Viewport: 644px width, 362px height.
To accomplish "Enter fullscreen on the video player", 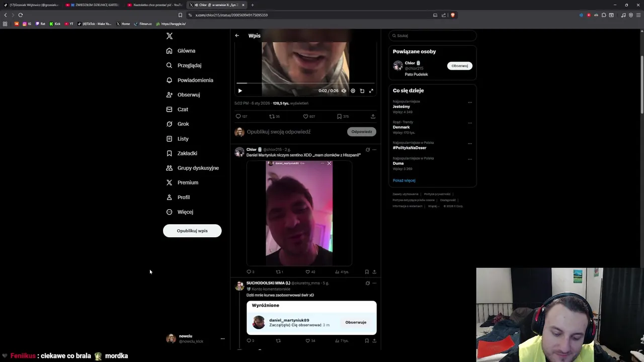I will click(x=371, y=91).
